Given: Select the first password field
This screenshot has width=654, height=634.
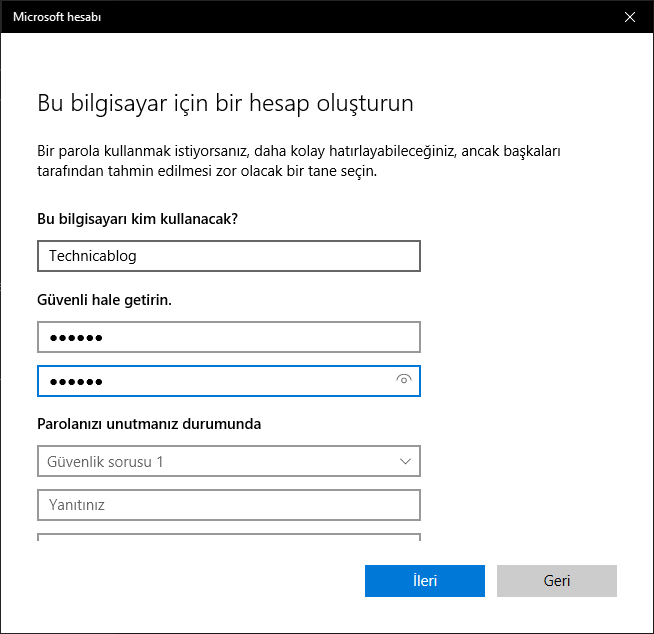Looking at the screenshot, I should (228, 337).
